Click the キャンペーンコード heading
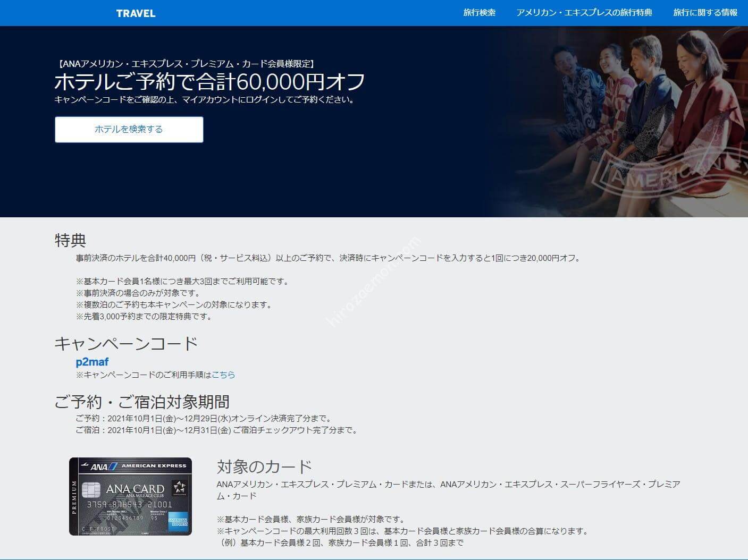This screenshot has height=560, width=748. pos(126,344)
